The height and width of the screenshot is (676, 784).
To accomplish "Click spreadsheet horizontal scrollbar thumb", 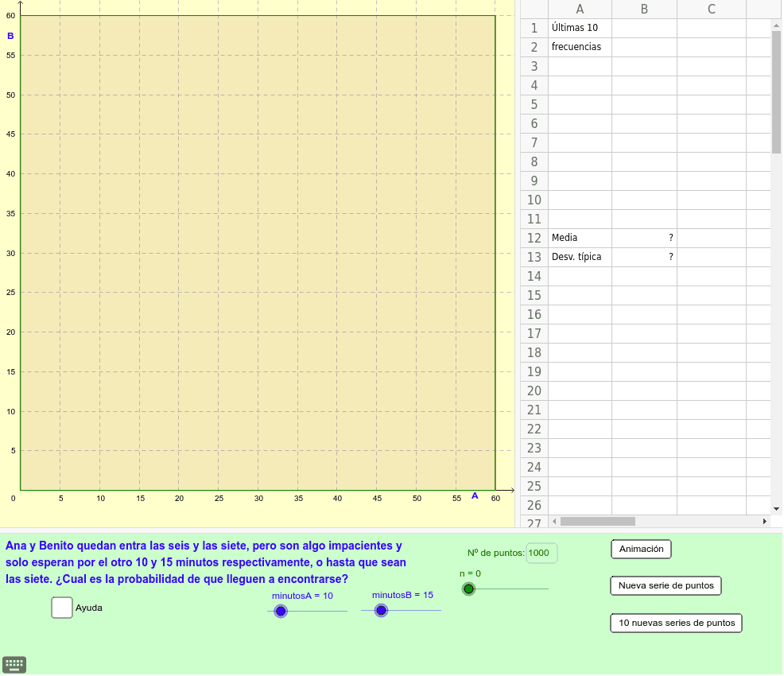I will tap(597, 522).
